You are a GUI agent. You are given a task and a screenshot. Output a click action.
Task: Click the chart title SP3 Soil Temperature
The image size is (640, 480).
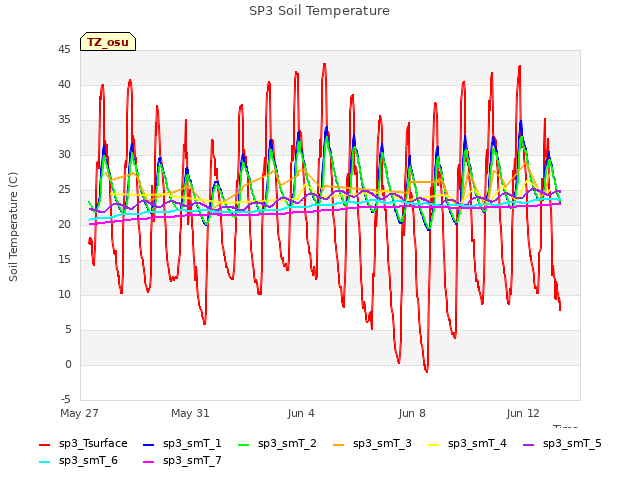coord(319,11)
